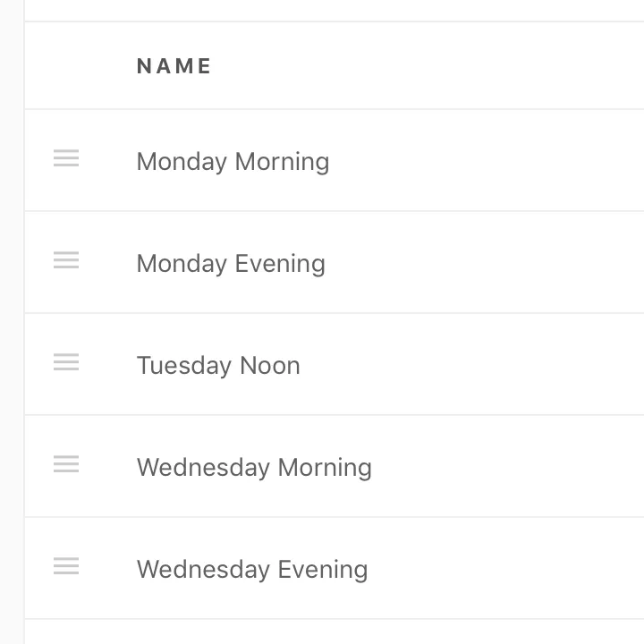Select the Wednesday Morning reorder handle
The width and height of the screenshot is (644, 644).
pos(66,465)
